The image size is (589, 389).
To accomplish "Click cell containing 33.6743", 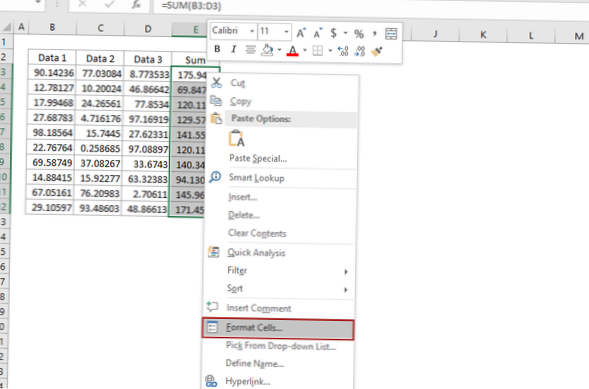I will [145, 164].
